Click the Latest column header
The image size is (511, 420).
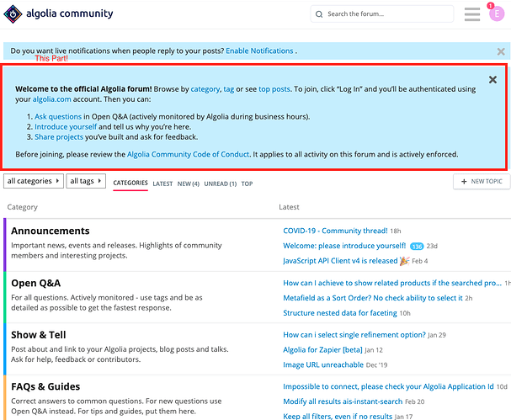pos(289,207)
